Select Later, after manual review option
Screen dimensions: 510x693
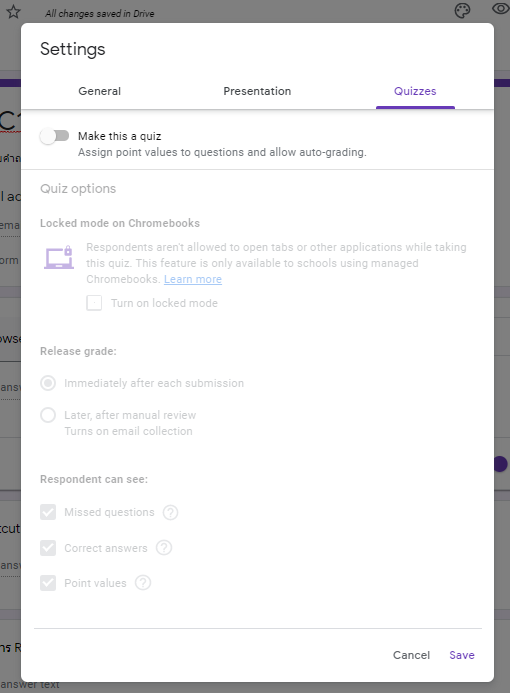pyautogui.click(x=48, y=415)
